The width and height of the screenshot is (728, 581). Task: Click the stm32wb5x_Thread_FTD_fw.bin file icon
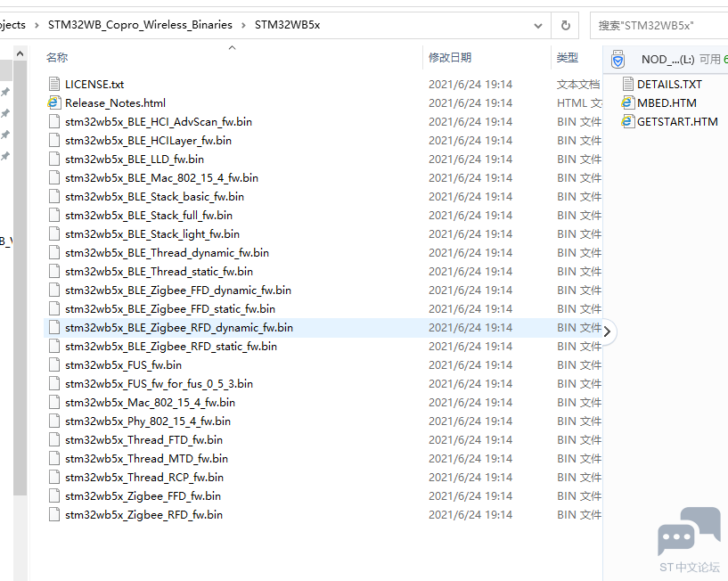pyautogui.click(x=54, y=440)
